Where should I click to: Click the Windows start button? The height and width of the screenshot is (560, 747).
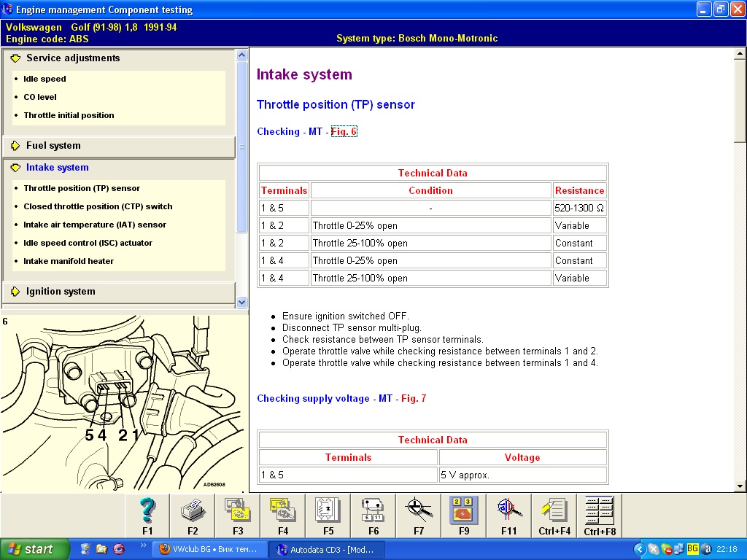(x=35, y=549)
